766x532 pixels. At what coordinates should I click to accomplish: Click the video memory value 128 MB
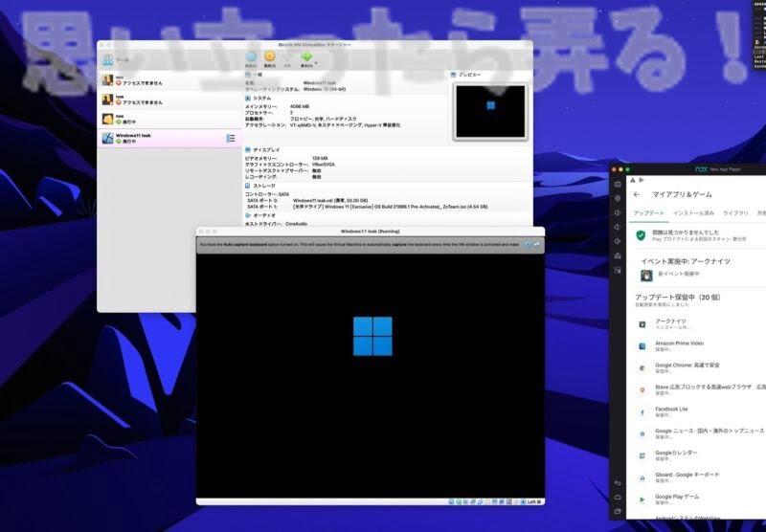pos(320,159)
